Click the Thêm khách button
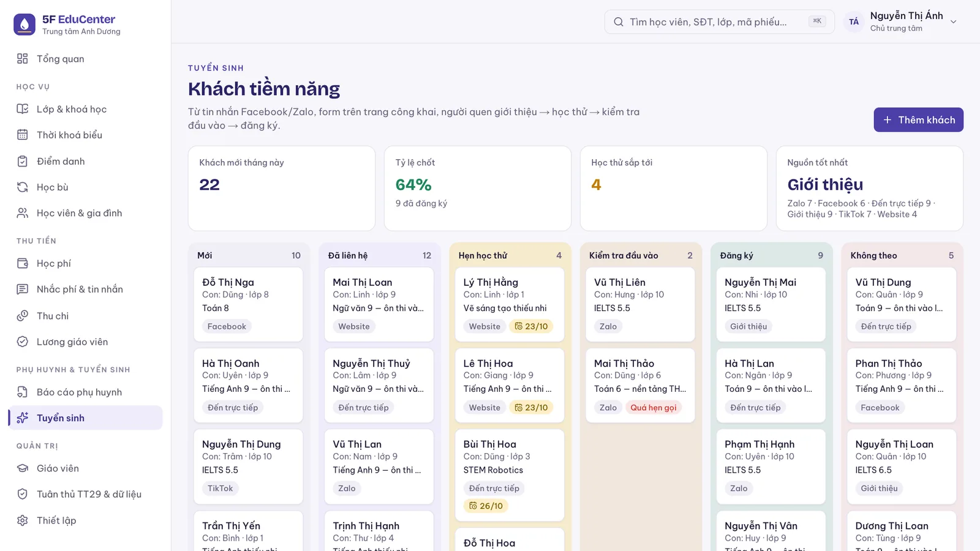Screen dimensions: 980x551 pos(918,120)
